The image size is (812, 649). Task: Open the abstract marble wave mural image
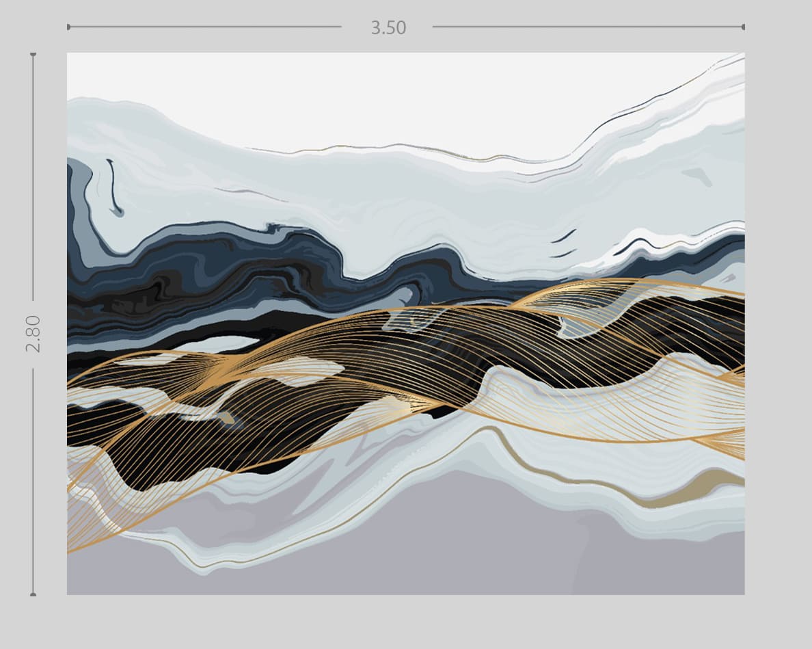(x=405, y=323)
